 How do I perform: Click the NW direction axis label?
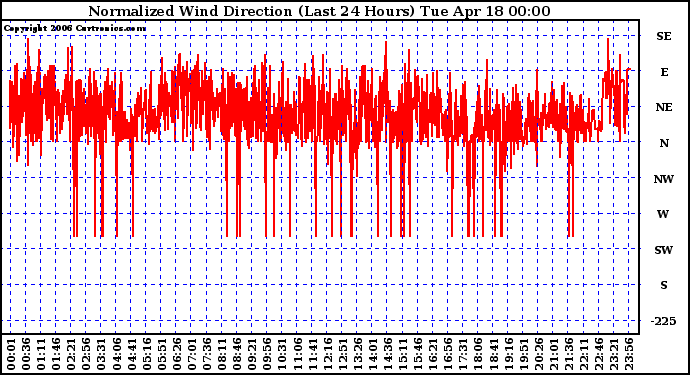[x=664, y=179]
